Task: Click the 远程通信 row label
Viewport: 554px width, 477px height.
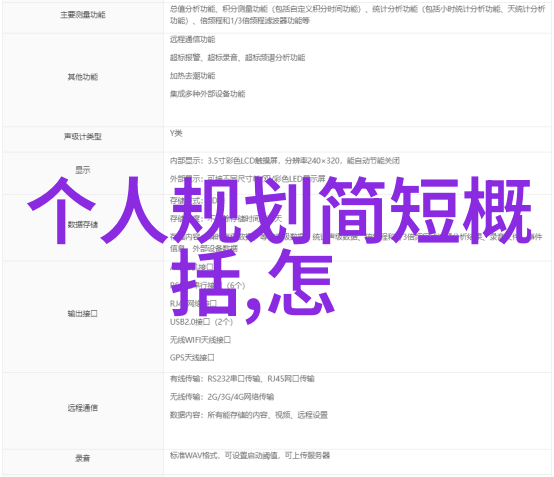Action: [83, 408]
